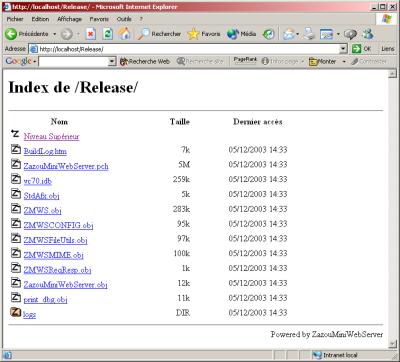
Task: Expand Google search box dropdown
Action: (x=112, y=61)
